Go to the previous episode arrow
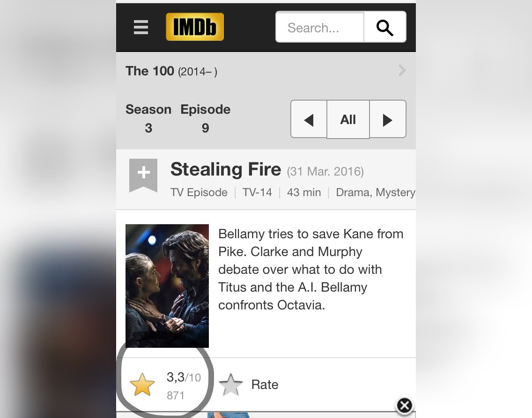The width and height of the screenshot is (532, 418). click(309, 120)
